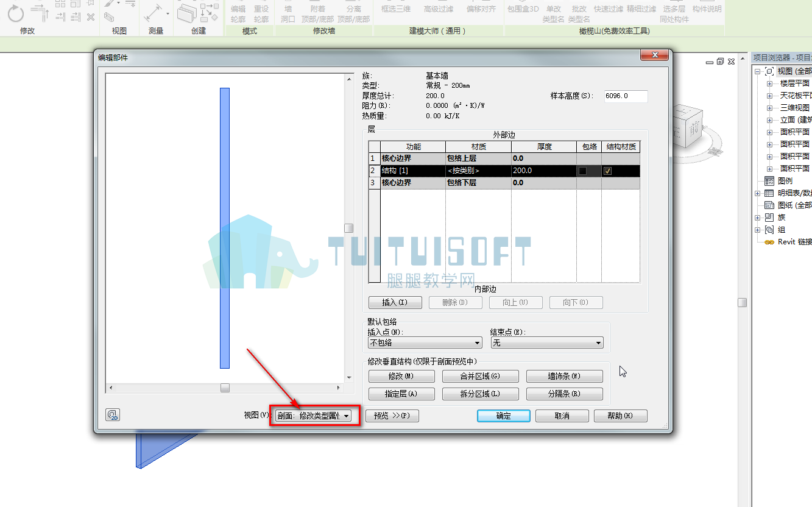Open the 视图 section view dropdown
The width and height of the screenshot is (812, 507).
coord(314,416)
